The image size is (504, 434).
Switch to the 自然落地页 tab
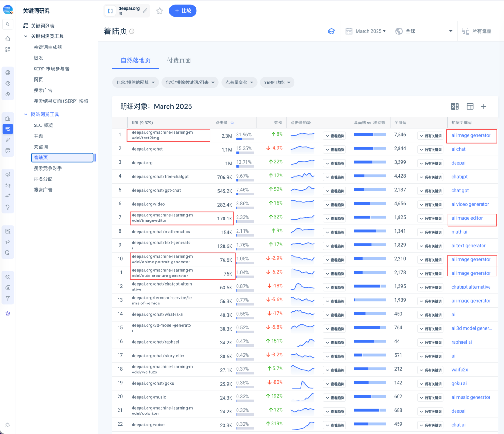(136, 60)
